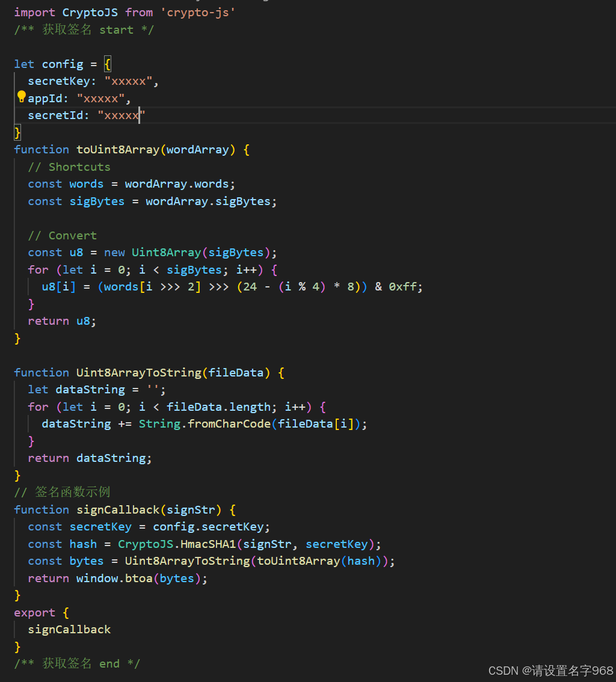
Task: Click 'const sigBytes = wordArray.sigBytes;' line
Action: pyautogui.click(x=152, y=201)
